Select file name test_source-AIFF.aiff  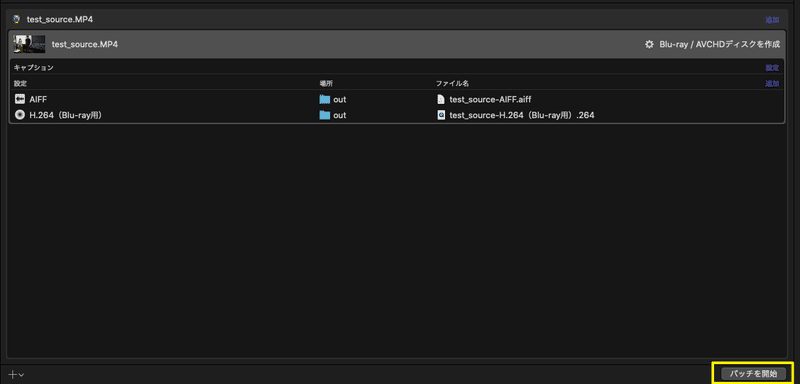click(x=490, y=99)
